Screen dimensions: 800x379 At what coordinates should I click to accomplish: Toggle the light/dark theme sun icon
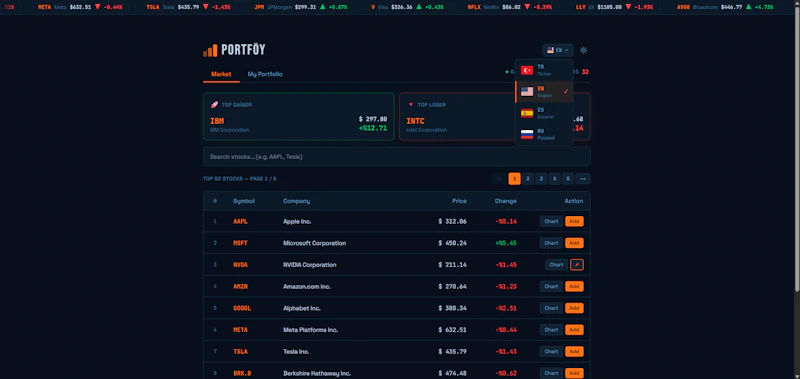584,50
